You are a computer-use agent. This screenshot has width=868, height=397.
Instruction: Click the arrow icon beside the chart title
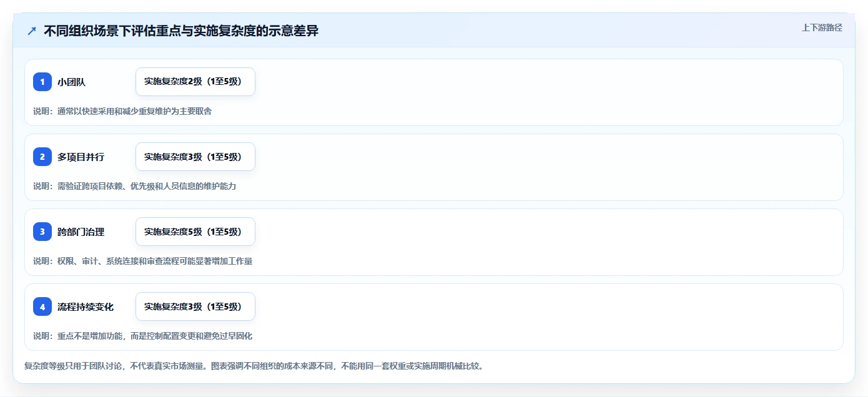tap(31, 31)
